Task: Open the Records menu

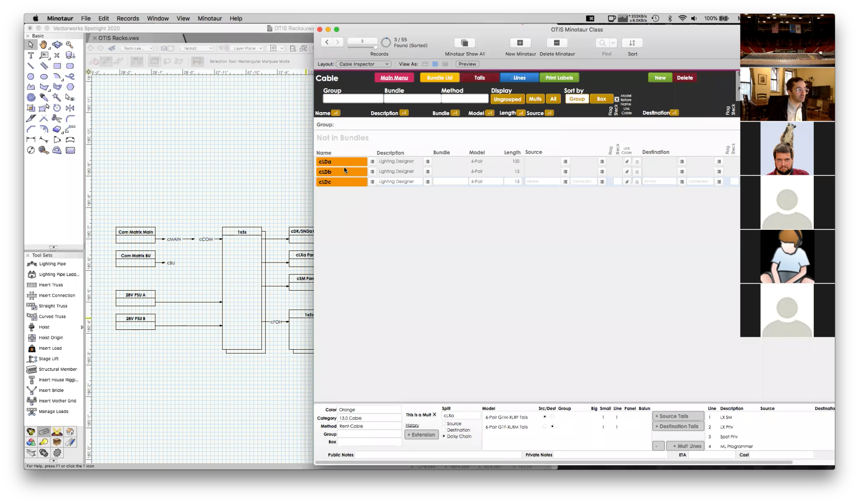Action: click(128, 18)
